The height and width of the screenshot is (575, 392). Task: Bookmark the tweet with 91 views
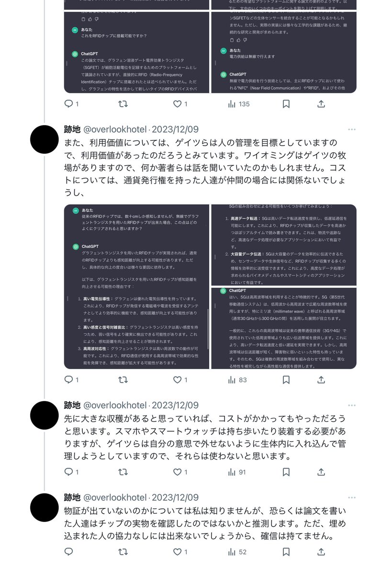(286, 472)
